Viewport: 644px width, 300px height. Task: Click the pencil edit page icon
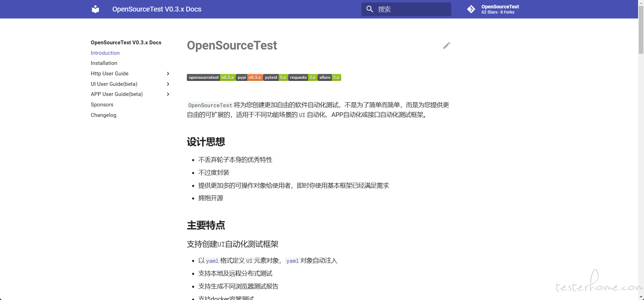[x=447, y=45]
